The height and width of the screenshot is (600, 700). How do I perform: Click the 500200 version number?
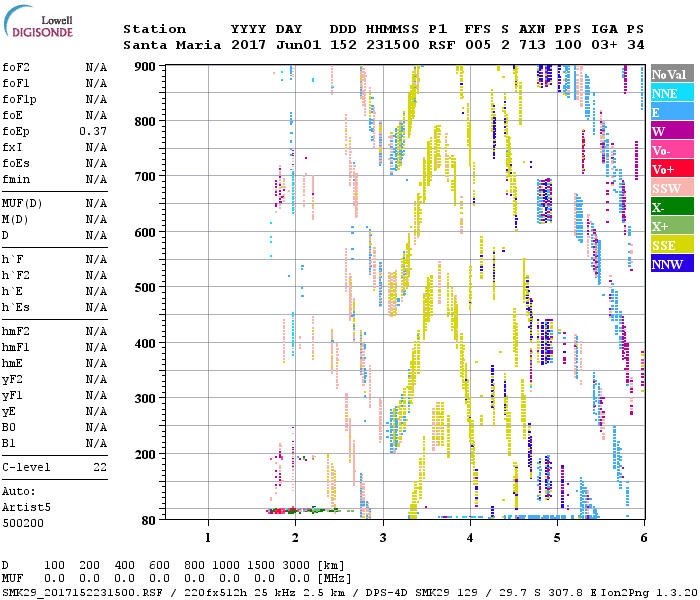pyautogui.click(x=23, y=523)
